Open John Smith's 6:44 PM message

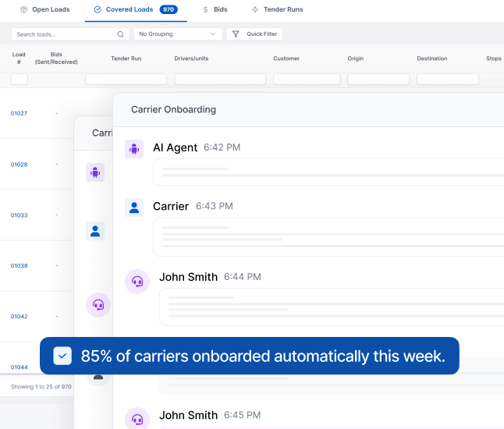pyautogui.click(x=332, y=307)
